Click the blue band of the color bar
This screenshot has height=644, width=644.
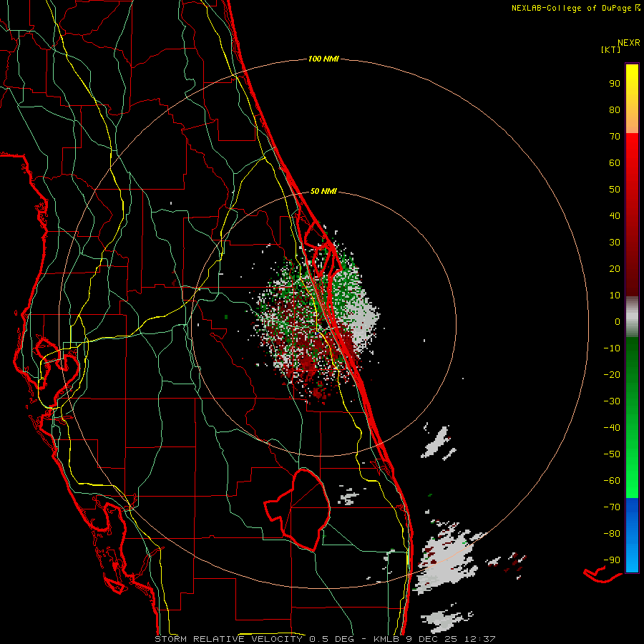pyautogui.click(x=632, y=535)
